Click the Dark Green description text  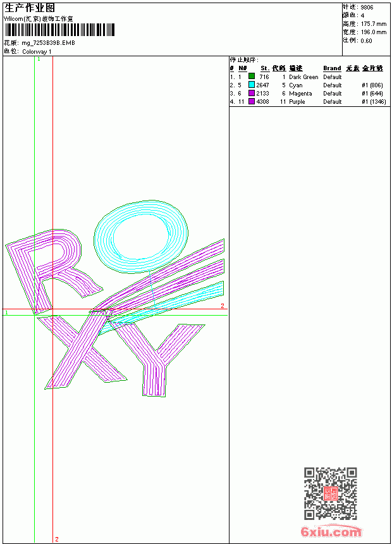click(x=303, y=77)
